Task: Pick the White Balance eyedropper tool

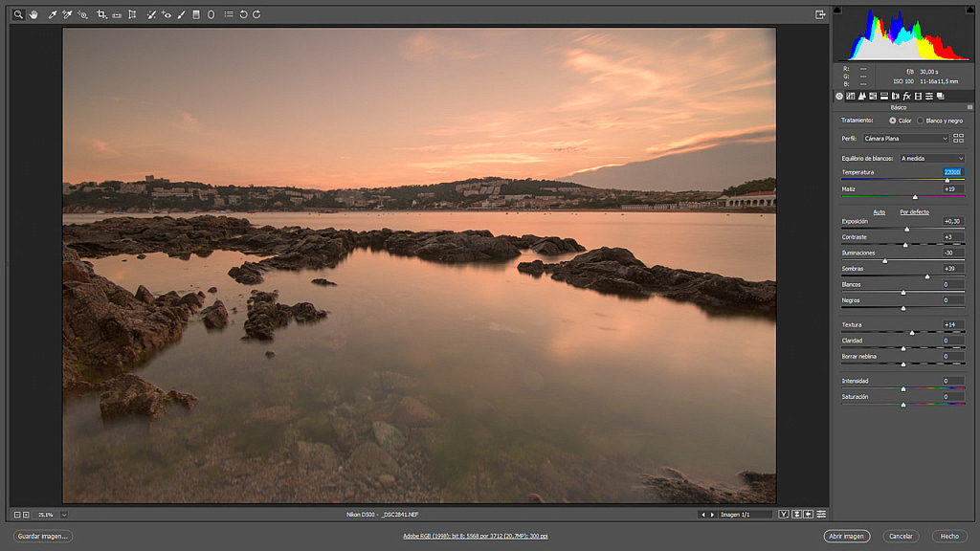Action: tap(53, 14)
